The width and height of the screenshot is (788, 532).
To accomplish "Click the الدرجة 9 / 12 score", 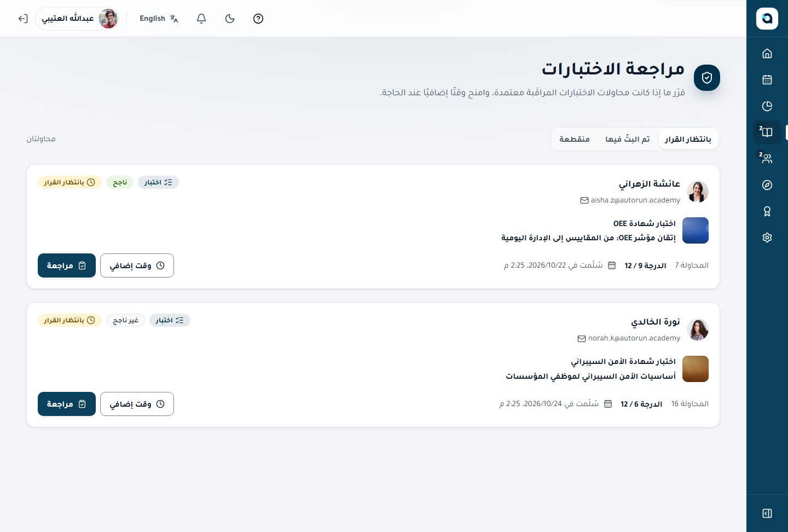I will tap(645, 265).
